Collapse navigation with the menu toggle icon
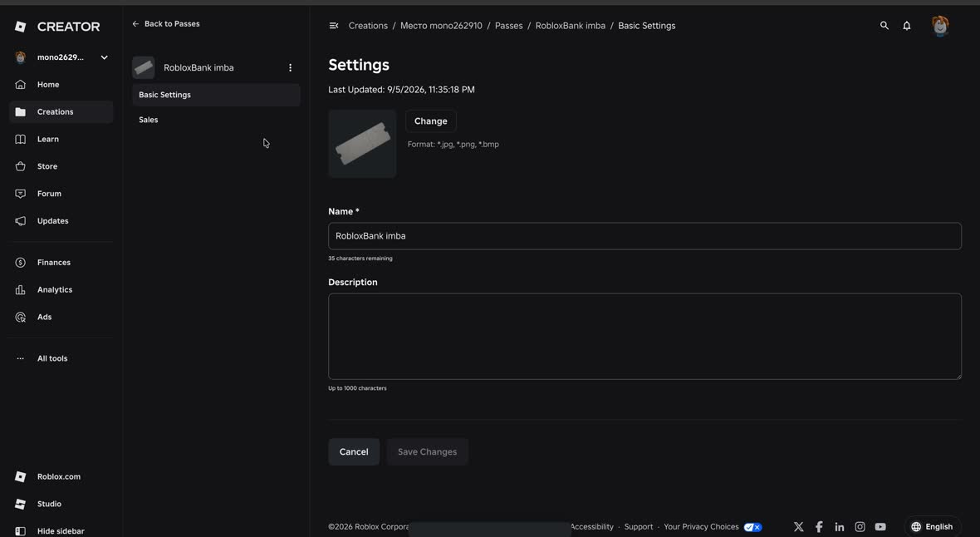The height and width of the screenshot is (537, 980). click(x=334, y=26)
